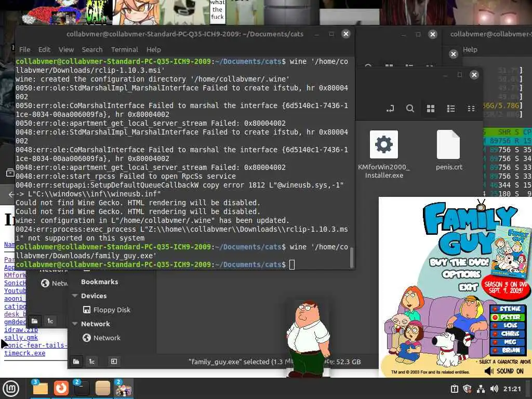This screenshot has height=399, width=532.
Task: Open Firefox from the taskbar
Action: [x=61, y=389]
